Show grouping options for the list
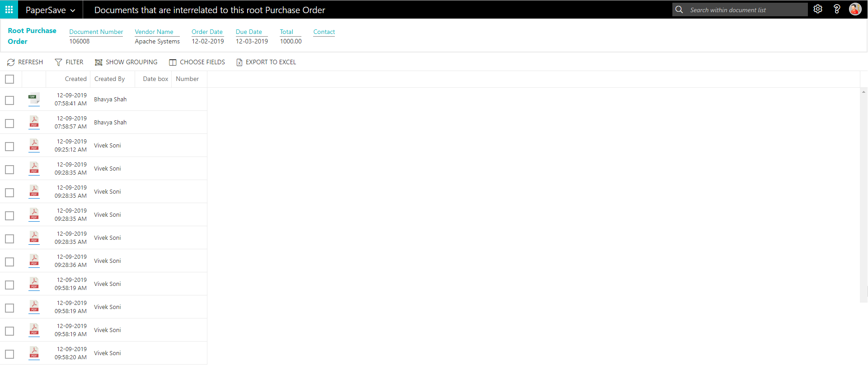Screen dimensions: 868x385 pos(126,62)
